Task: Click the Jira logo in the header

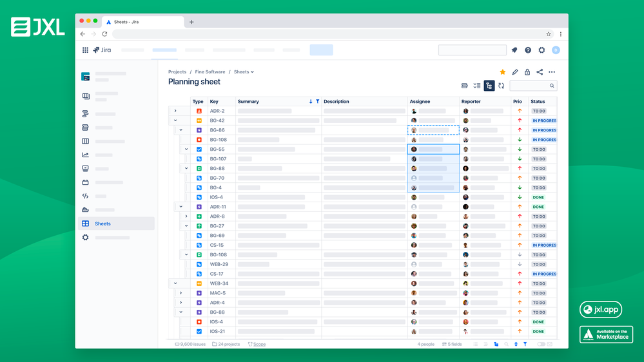Action: click(x=102, y=50)
